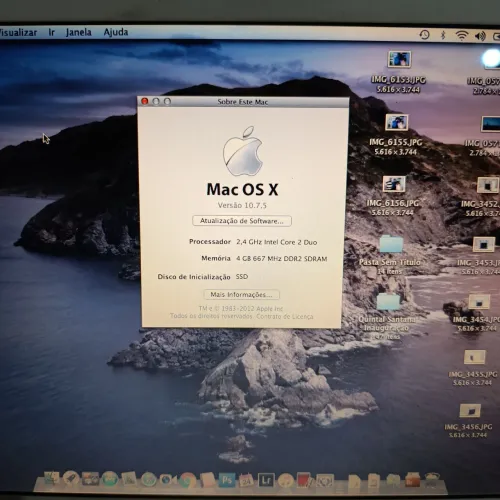Select IMG_3455.JPG desktop file icon

coord(475,358)
